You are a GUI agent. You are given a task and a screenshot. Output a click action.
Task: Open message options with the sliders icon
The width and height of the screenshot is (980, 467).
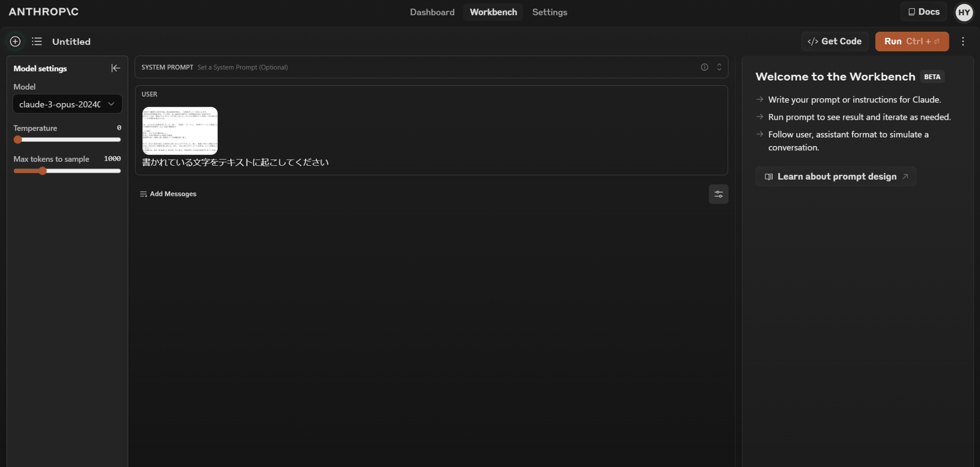(718, 194)
